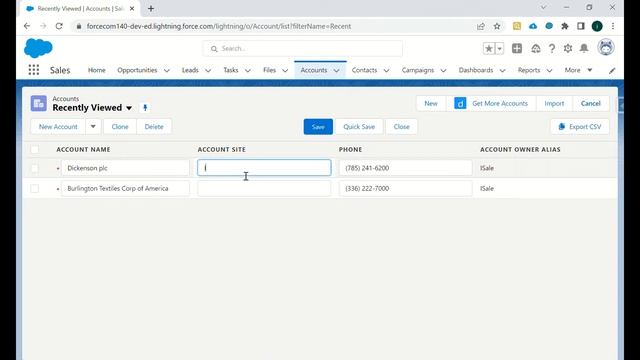The image size is (640, 360).
Task: Go back in the browser
Action: coord(27,26)
